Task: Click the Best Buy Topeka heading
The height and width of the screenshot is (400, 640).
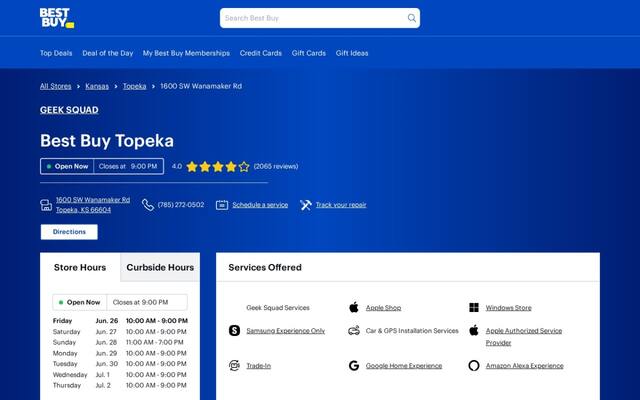Action: click(x=107, y=141)
